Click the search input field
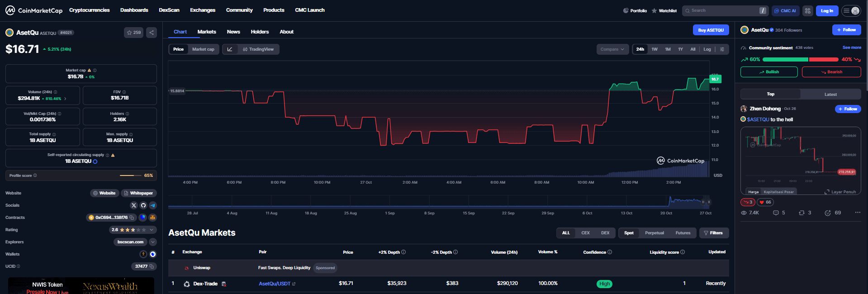 coord(724,10)
